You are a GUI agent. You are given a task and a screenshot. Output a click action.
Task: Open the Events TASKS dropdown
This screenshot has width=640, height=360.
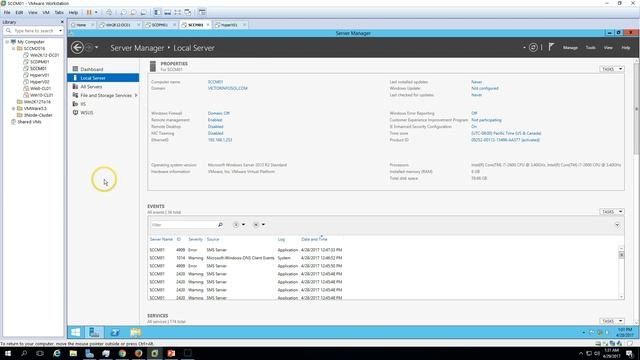click(x=612, y=211)
